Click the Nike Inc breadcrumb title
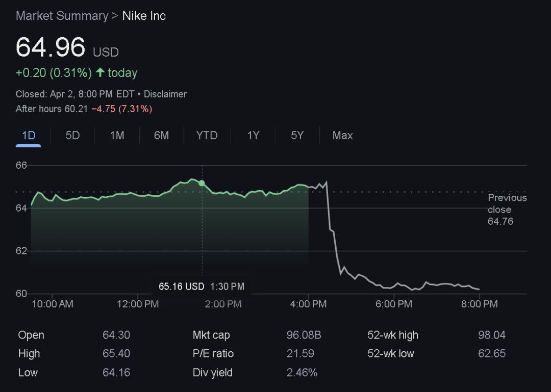Viewport: 551px width, 392px height. (x=144, y=16)
